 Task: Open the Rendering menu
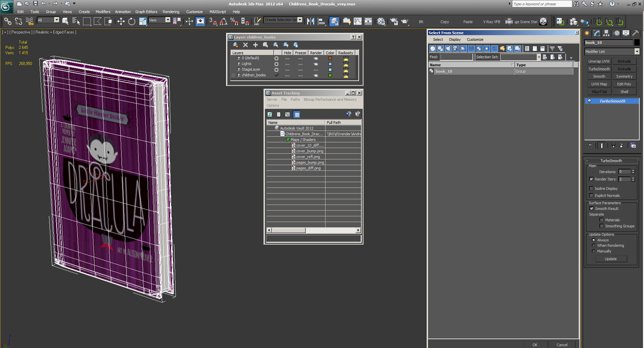coord(171,12)
